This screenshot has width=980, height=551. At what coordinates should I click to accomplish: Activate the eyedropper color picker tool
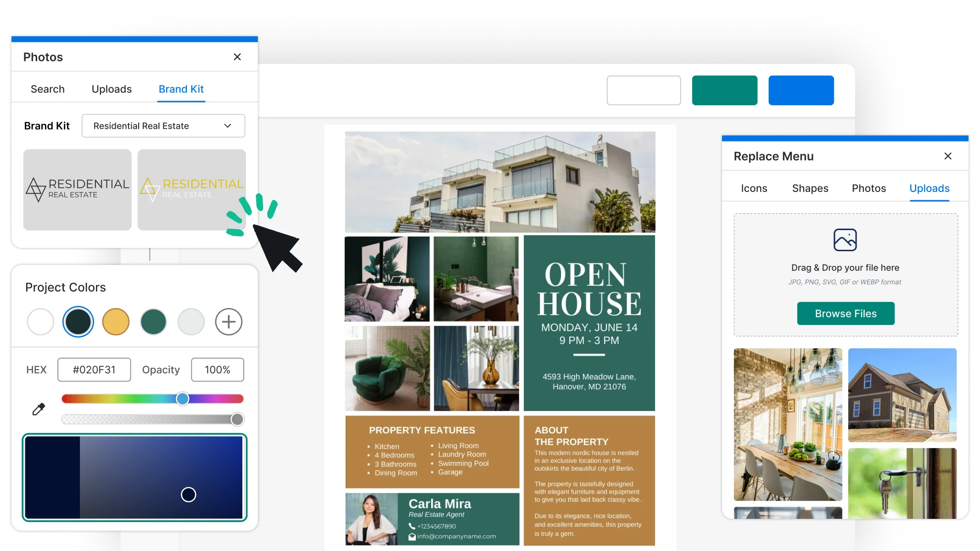(39, 409)
